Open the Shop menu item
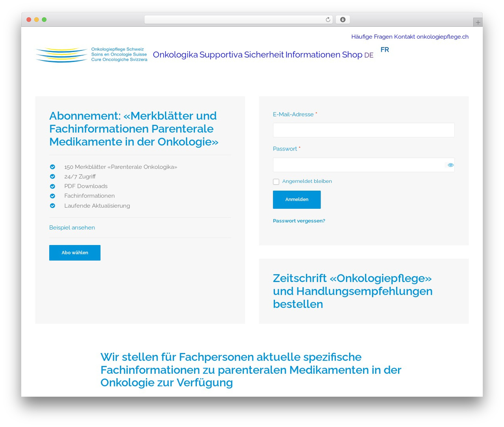 (352, 55)
